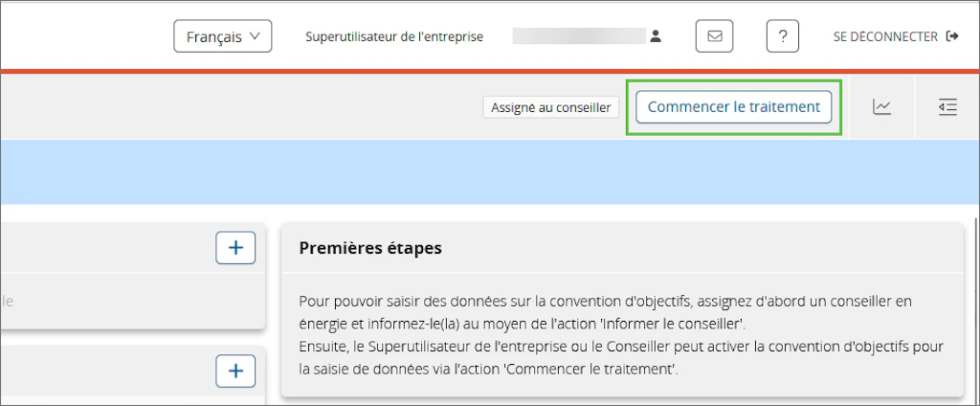Open the messages envelope icon
Image resolution: width=980 pixels, height=406 pixels.
(714, 36)
